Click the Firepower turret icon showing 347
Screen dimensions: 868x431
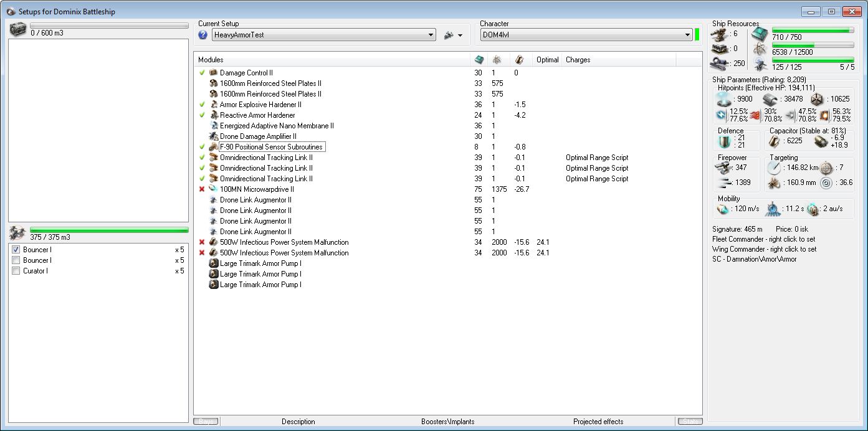coord(724,168)
